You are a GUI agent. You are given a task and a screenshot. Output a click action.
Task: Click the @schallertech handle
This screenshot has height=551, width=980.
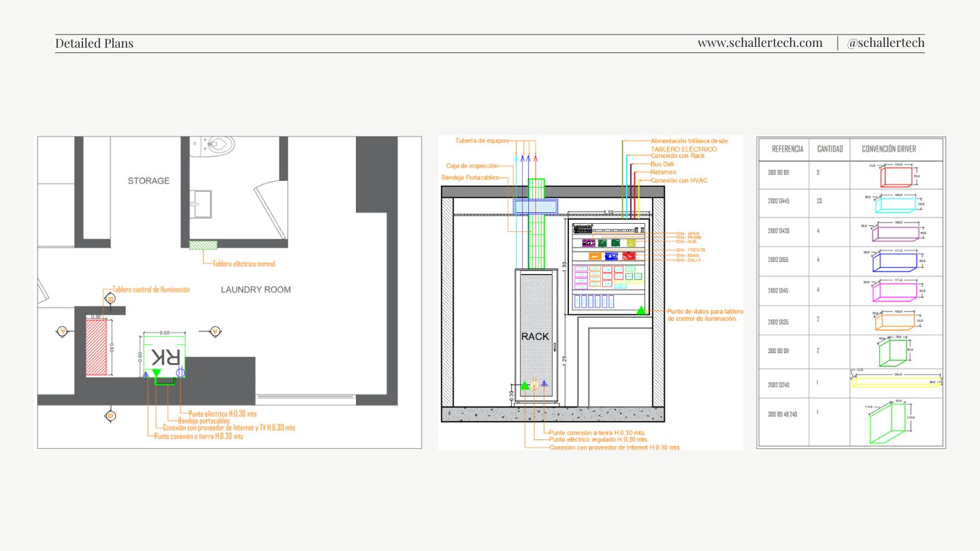885,43
